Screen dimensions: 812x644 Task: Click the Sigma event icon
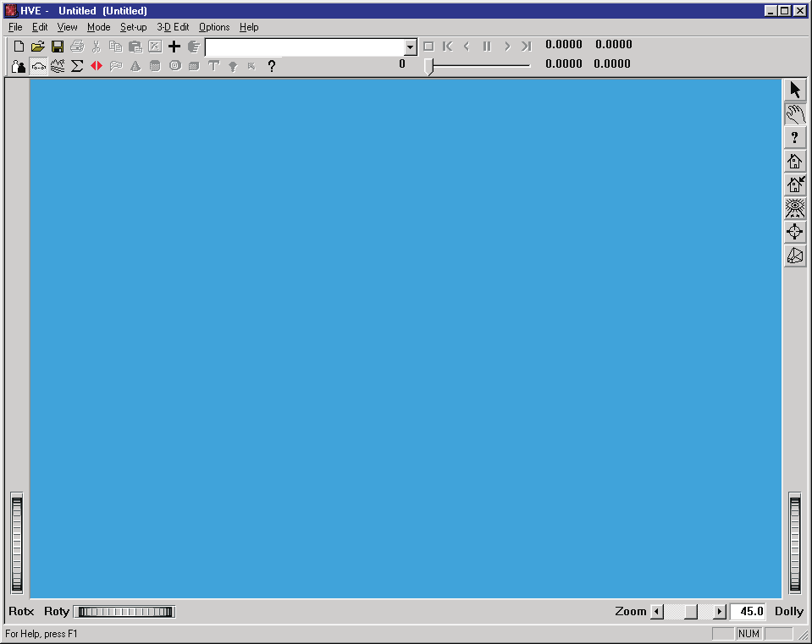click(77, 66)
